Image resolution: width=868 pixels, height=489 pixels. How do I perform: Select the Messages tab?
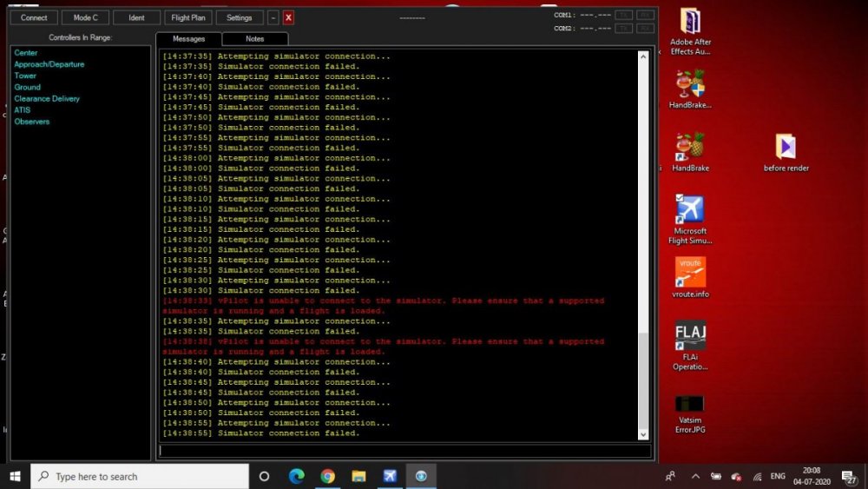point(188,39)
